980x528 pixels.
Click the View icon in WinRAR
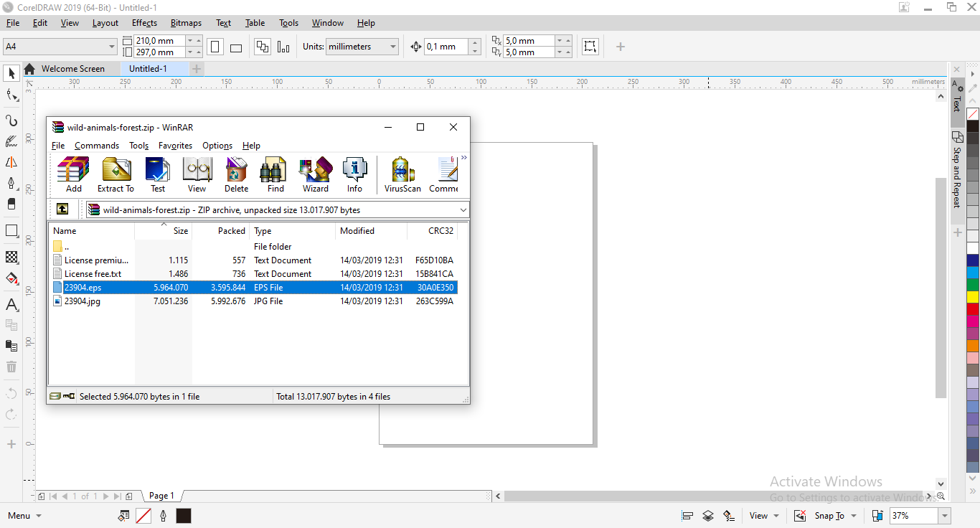pyautogui.click(x=197, y=175)
